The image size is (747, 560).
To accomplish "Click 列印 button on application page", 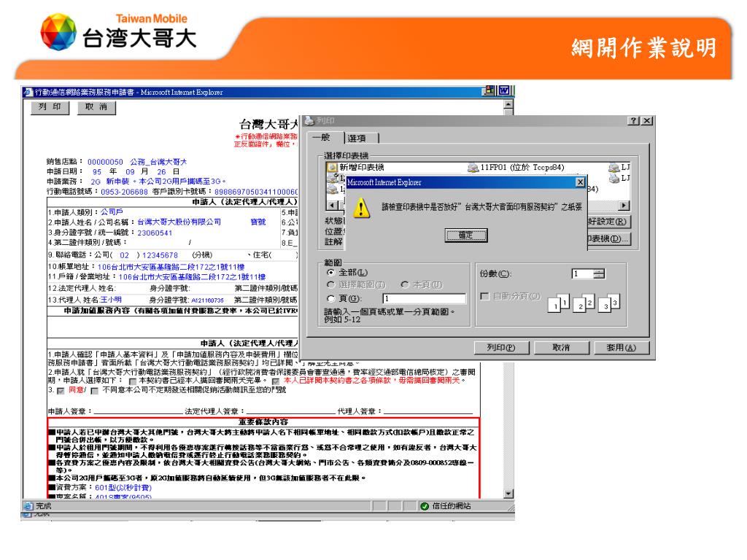I will (50, 107).
